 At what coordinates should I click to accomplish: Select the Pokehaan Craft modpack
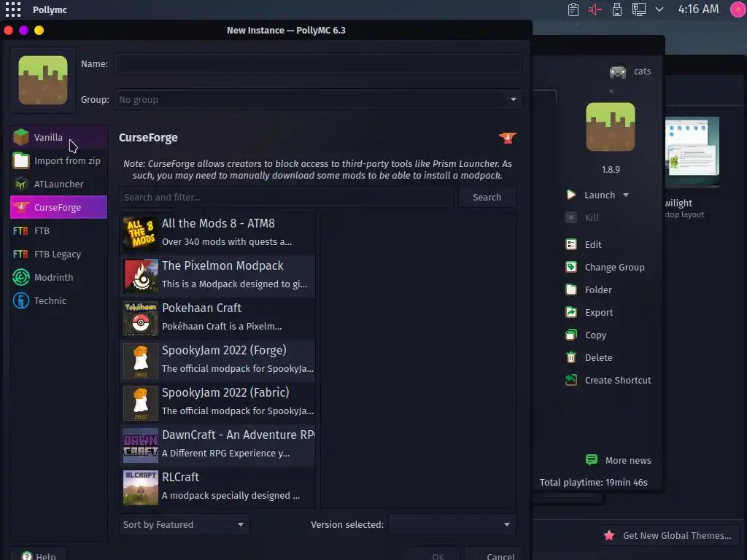click(219, 318)
